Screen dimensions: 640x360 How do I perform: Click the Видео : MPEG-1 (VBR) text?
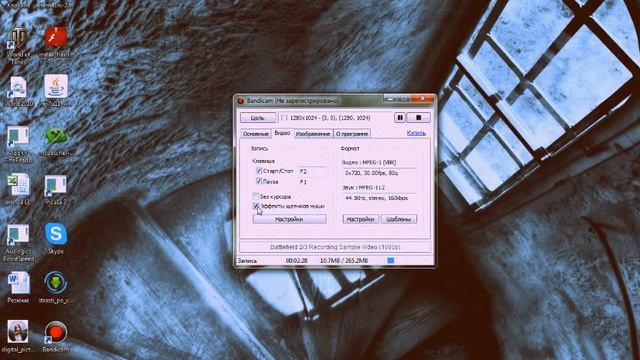[x=369, y=162]
